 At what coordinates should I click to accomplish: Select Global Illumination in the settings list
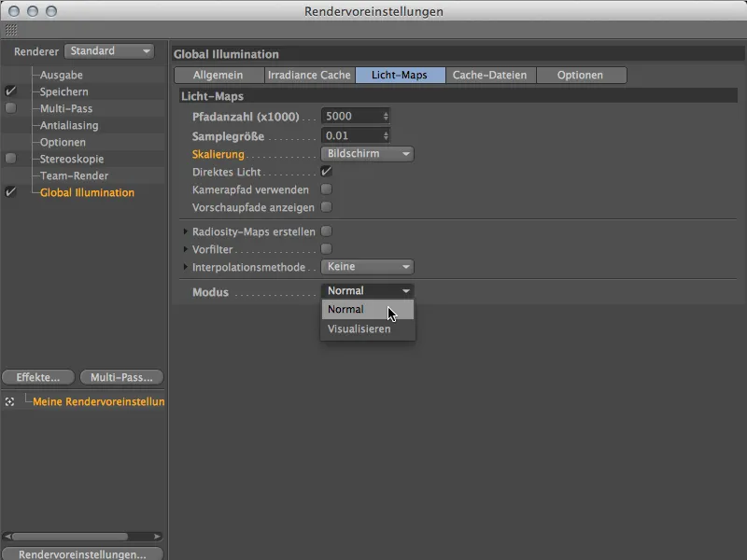[x=87, y=192]
